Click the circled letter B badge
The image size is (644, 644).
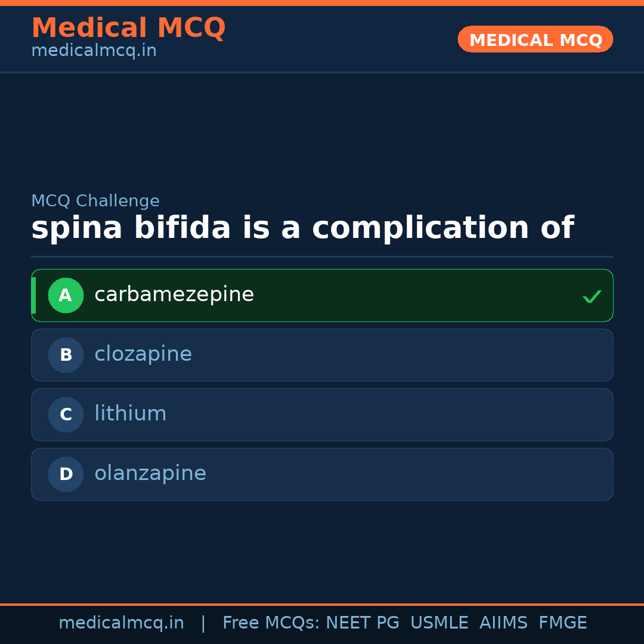point(66,355)
